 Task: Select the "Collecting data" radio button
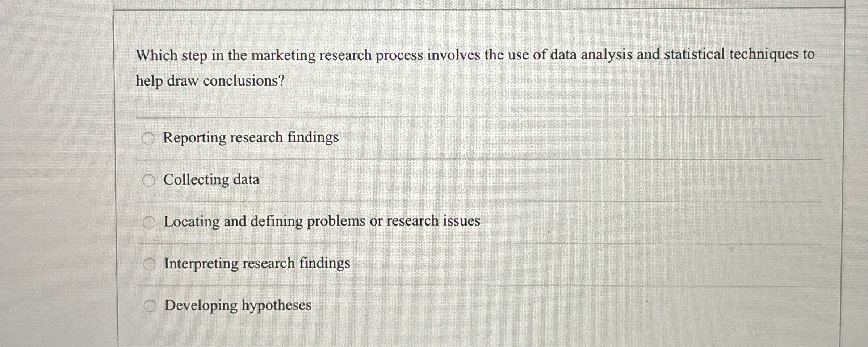click(148, 180)
